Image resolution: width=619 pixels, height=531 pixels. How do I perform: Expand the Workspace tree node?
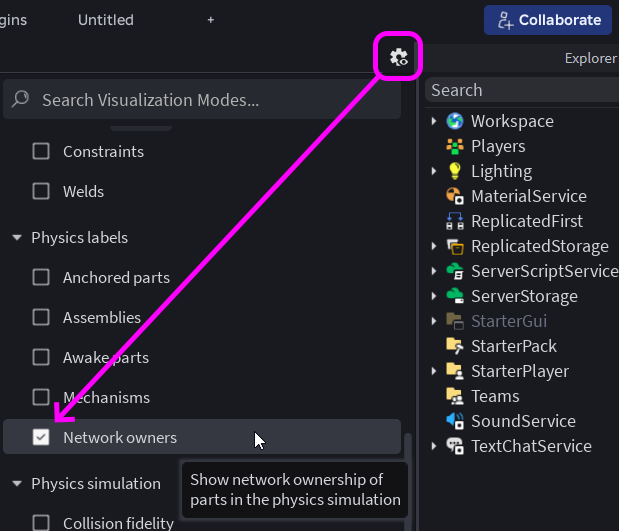click(x=434, y=121)
